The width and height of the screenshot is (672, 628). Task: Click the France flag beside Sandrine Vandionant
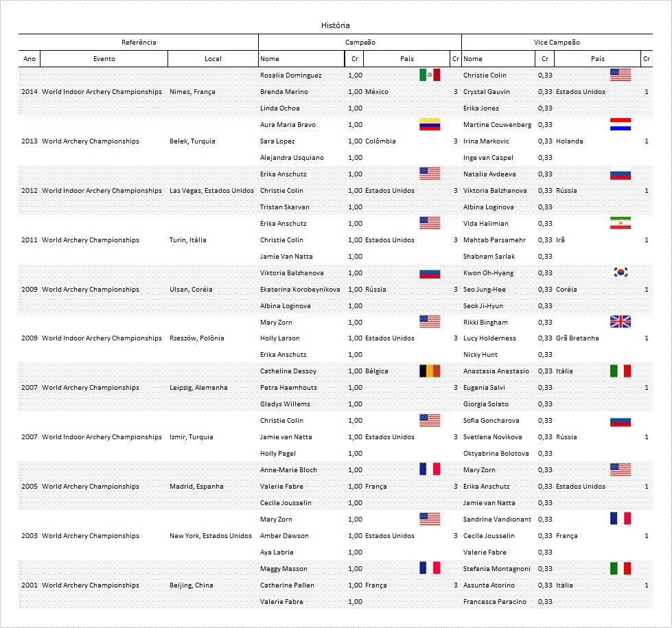tap(621, 518)
